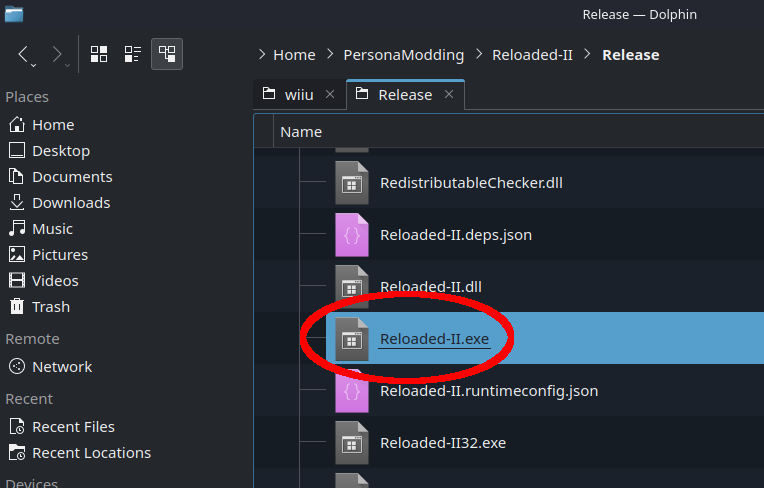Select RedistributableChecker.dll file name
The height and width of the screenshot is (488, 764).
coord(471,183)
